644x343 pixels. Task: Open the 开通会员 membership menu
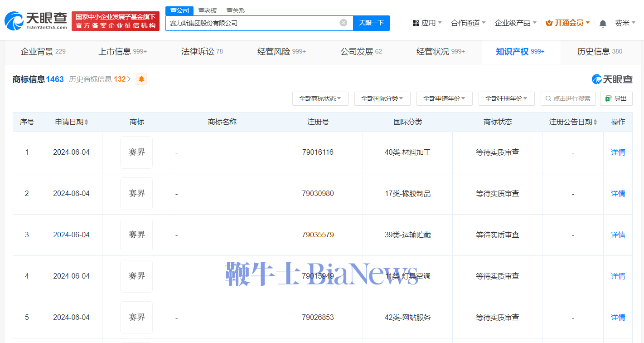tap(567, 23)
